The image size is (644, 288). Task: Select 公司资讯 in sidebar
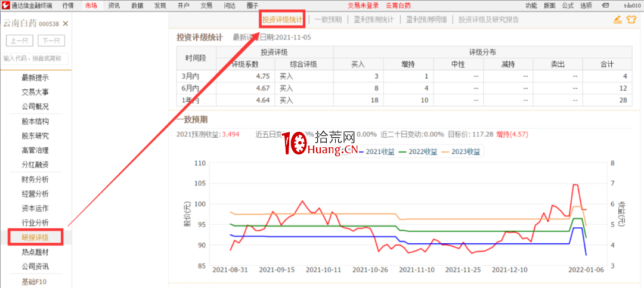(35, 266)
